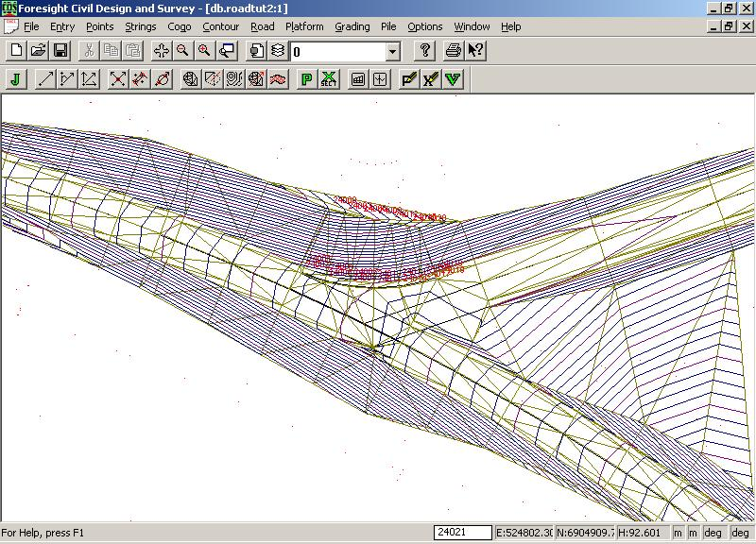Click the green J toolbar icon
Image resolution: width=756 pixels, height=544 pixels.
coord(16,79)
